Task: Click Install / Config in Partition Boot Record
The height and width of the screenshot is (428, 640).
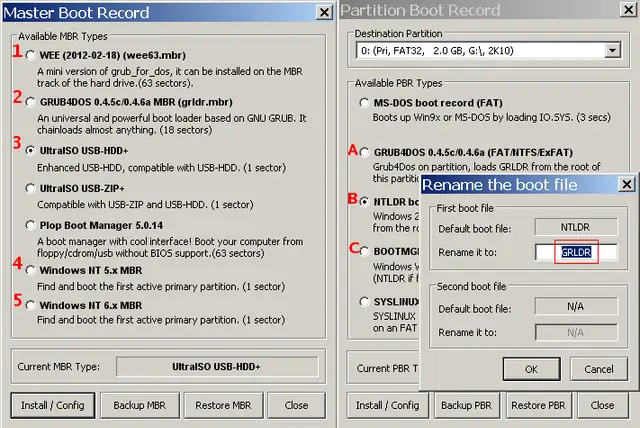Action: point(387,406)
